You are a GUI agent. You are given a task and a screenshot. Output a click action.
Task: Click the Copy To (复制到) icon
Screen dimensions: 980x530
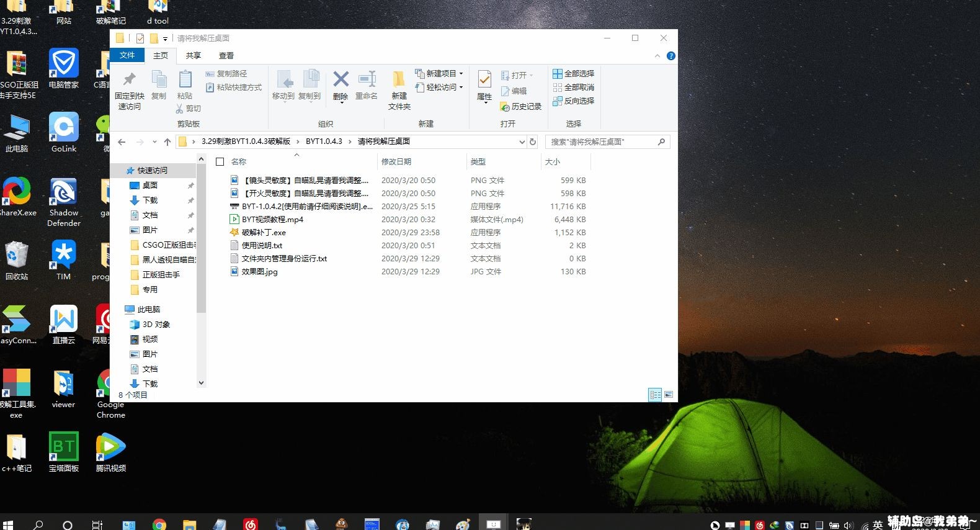[310, 79]
